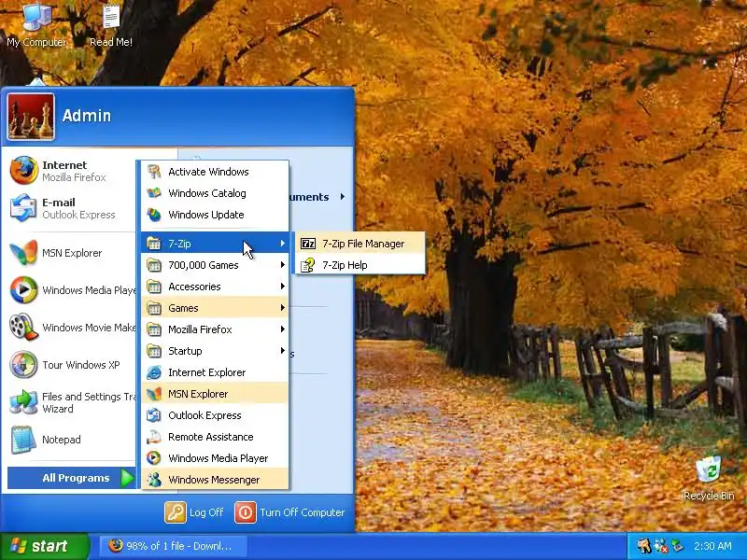Open MSN Explorer in the programs list
This screenshot has width=747, height=560.
(215, 394)
